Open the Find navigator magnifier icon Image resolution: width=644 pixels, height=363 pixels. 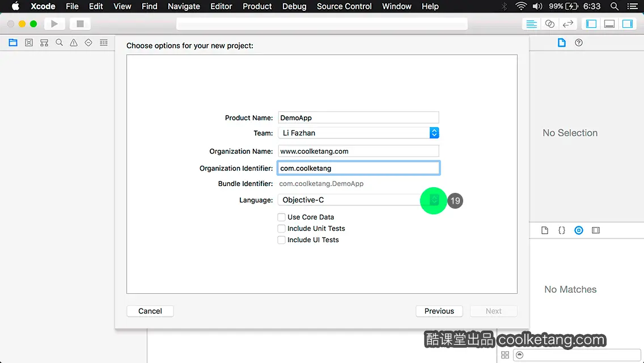[59, 43]
